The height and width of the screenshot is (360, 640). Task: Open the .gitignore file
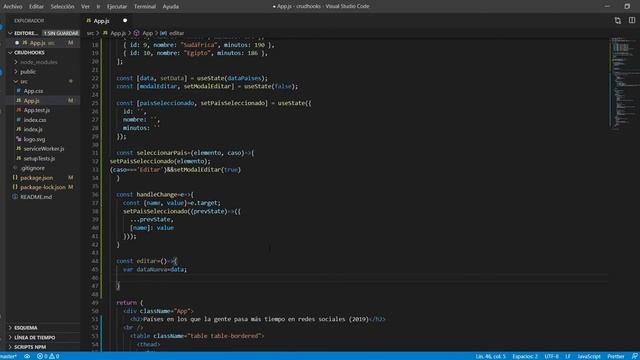click(33, 168)
